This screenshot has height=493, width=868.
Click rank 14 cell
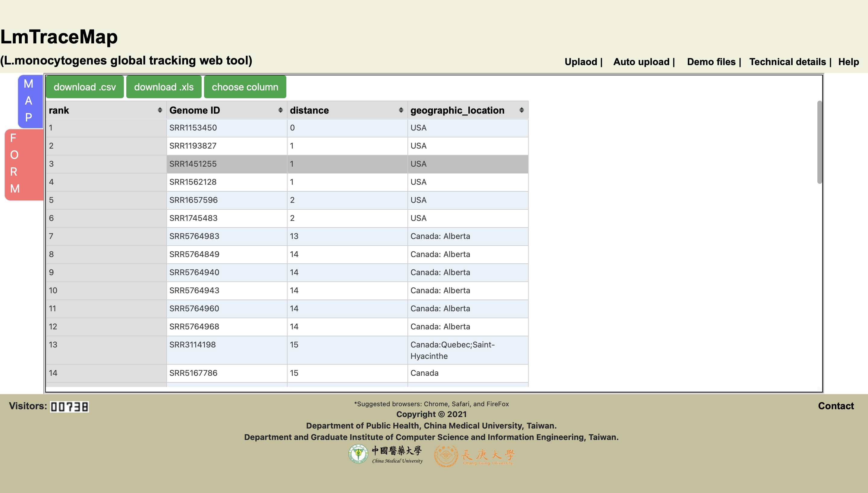tap(106, 373)
